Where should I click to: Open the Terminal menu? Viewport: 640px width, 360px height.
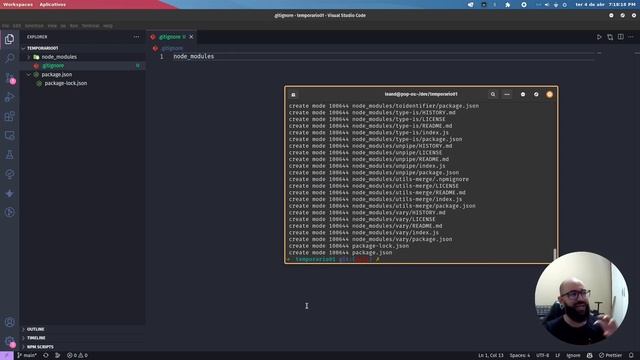tap(91, 26)
